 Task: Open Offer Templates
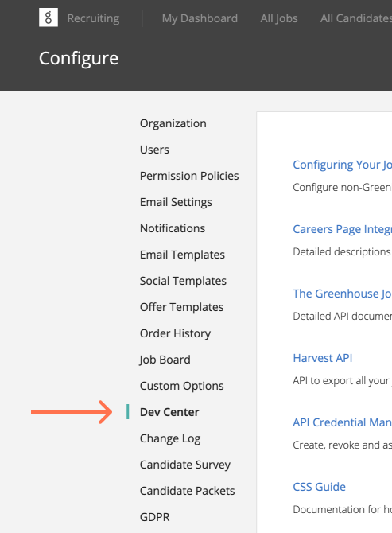click(181, 307)
